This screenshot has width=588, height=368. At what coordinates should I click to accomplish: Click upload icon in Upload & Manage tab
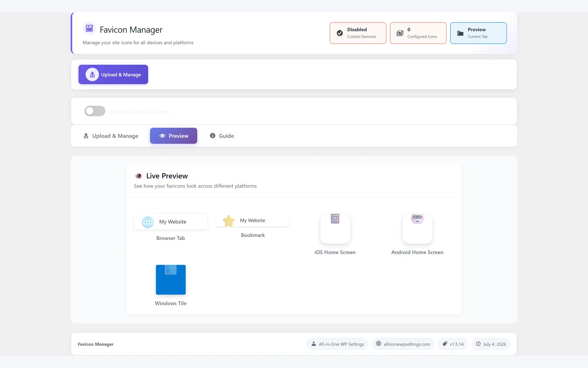[86, 136]
